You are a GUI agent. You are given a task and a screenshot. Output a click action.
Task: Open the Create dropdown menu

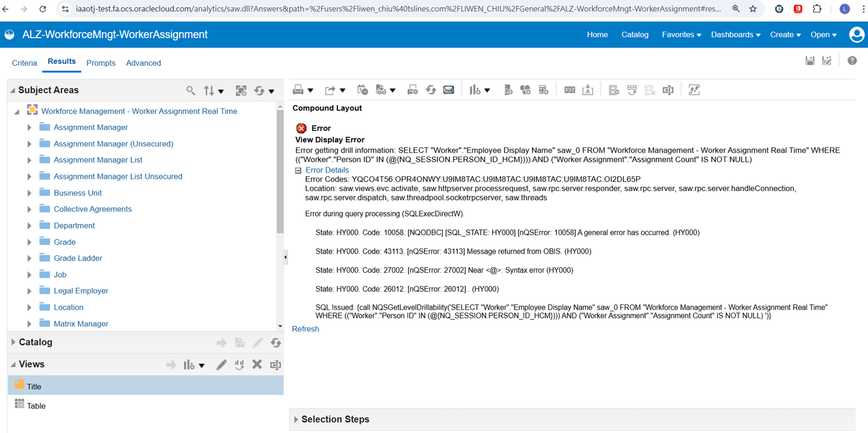785,34
